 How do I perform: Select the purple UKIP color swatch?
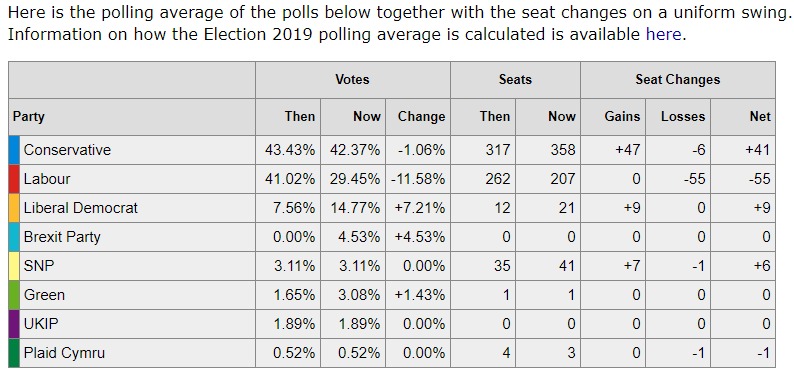tap(14, 324)
